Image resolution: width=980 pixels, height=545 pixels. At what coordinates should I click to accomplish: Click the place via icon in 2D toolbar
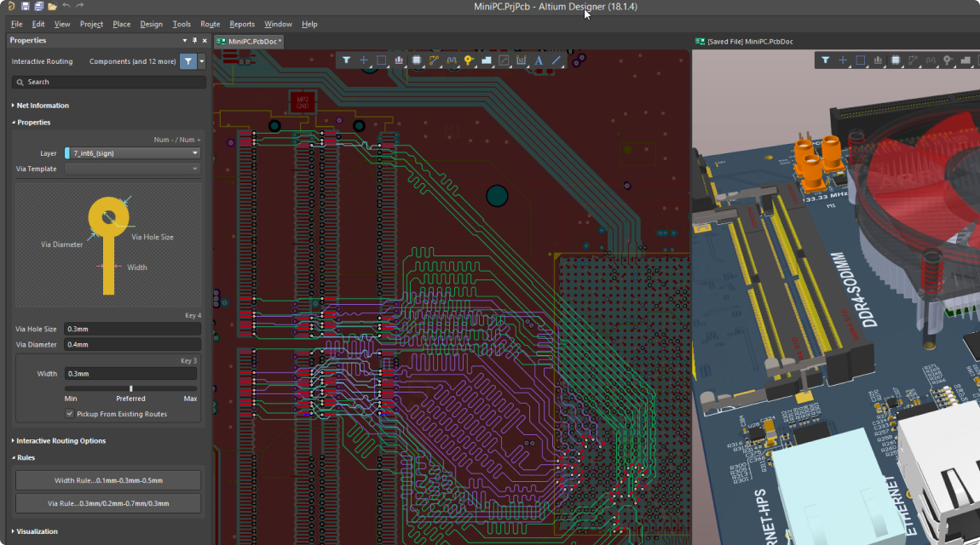coord(469,60)
